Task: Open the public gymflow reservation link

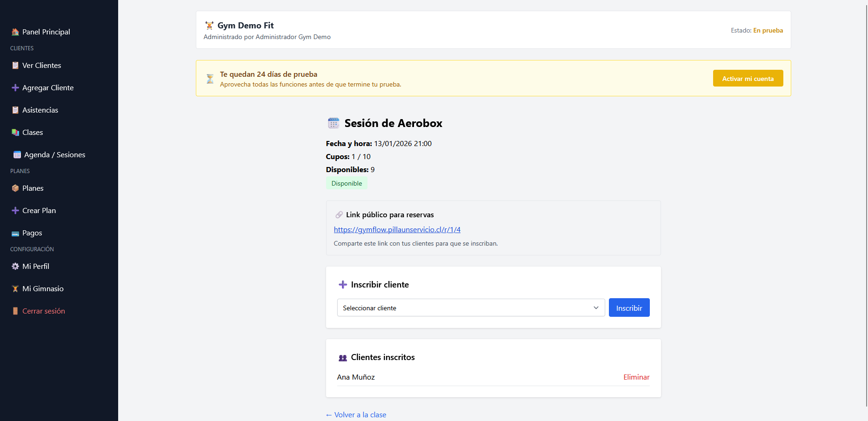Action: [397, 230]
